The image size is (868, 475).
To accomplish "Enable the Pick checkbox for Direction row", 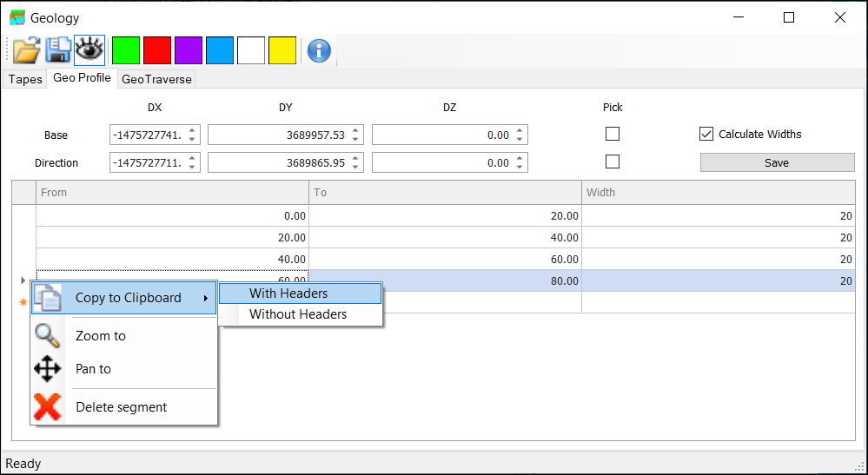I will click(613, 162).
